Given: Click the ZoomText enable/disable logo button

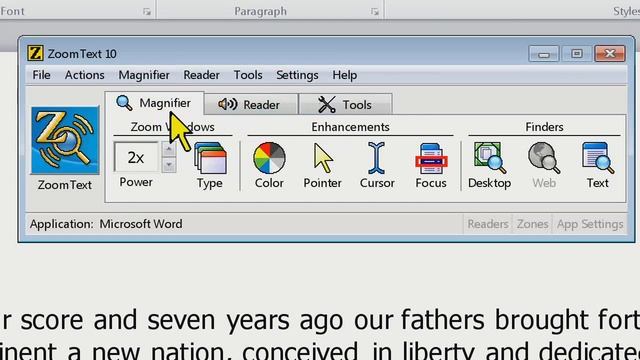Looking at the screenshot, I should pos(65,140).
